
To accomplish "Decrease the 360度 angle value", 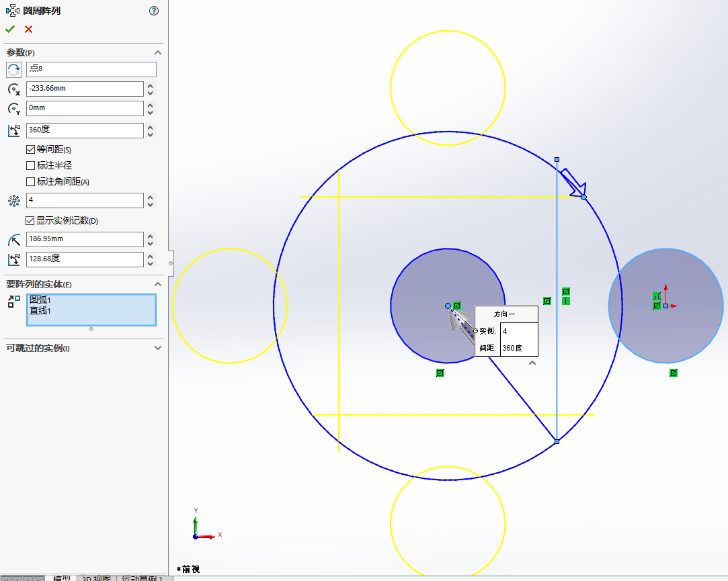I will coord(151,134).
